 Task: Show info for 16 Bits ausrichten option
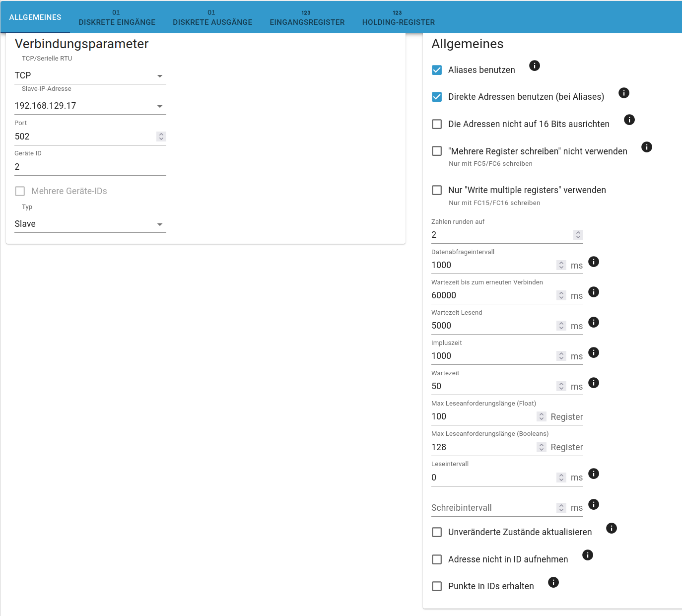tap(629, 120)
